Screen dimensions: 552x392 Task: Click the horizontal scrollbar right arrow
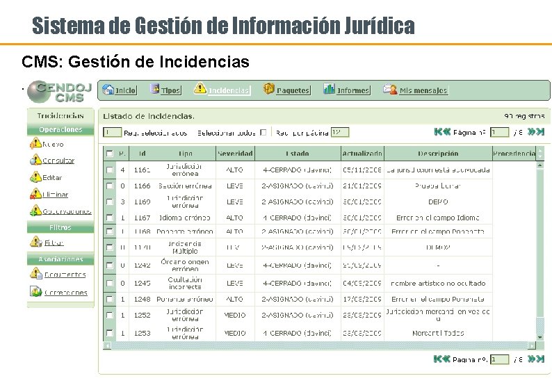532,345
